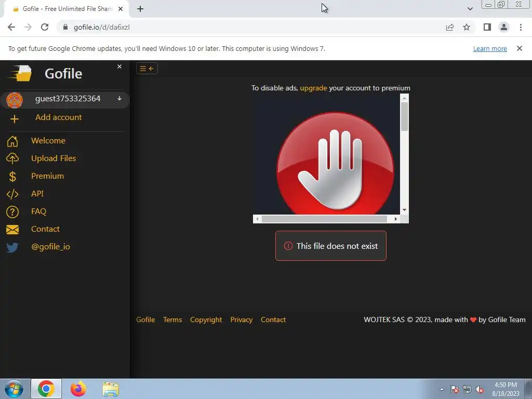Click the Premium dollar icon
Viewport: 532px width, 399px height.
pos(12,177)
